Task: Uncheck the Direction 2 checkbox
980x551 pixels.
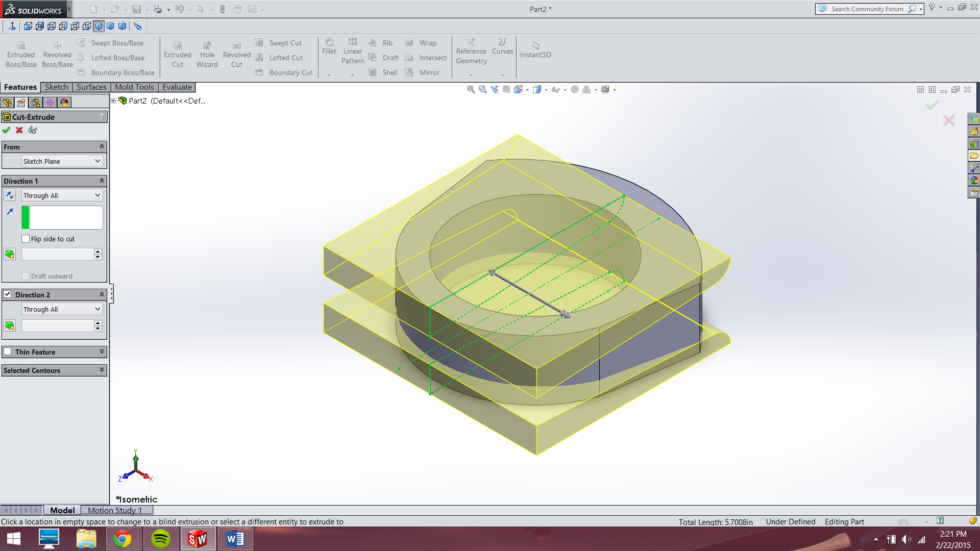Action: coord(8,294)
